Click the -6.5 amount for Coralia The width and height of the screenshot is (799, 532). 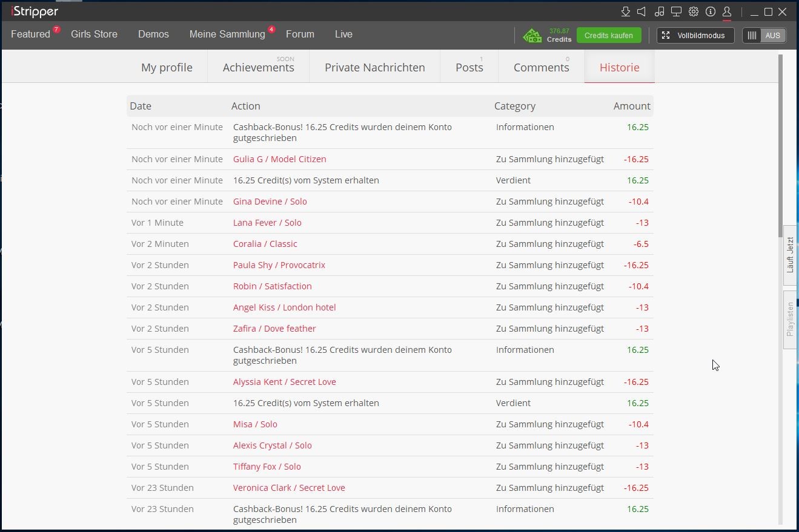tap(641, 244)
